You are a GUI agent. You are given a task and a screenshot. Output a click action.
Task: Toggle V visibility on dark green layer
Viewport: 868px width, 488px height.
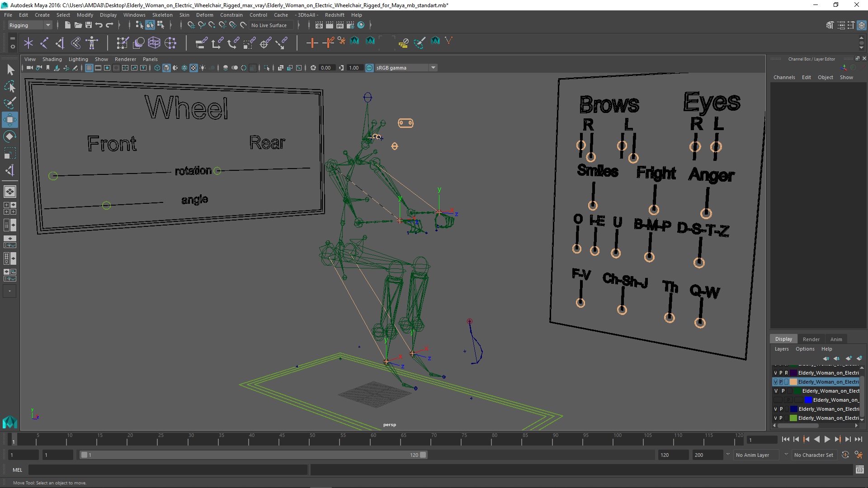click(776, 391)
